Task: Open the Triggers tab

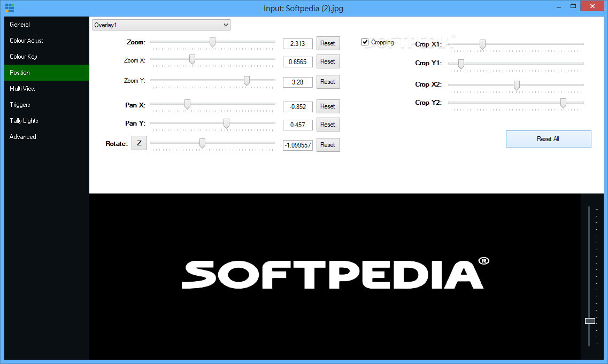Action: click(47, 105)
